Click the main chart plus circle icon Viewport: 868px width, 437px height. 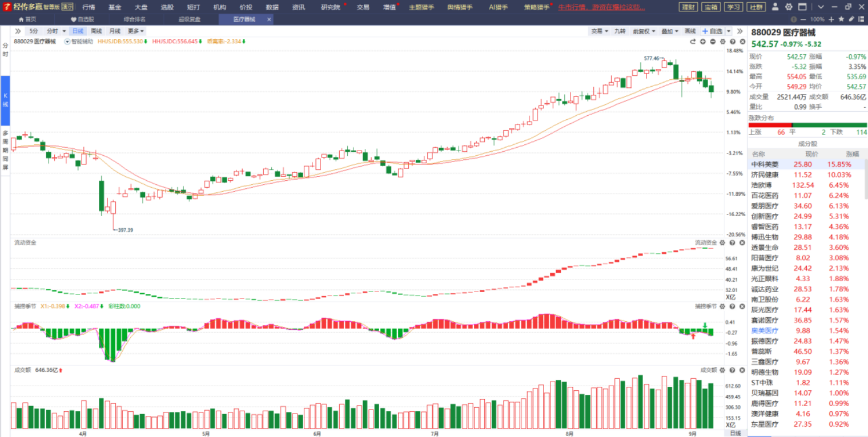point(703,42)
